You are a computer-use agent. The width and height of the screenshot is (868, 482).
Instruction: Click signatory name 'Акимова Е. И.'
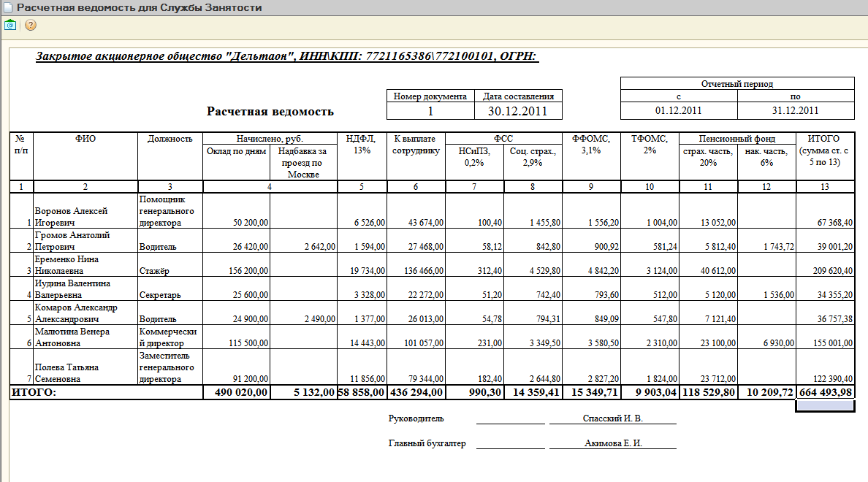tap(613, 443)
